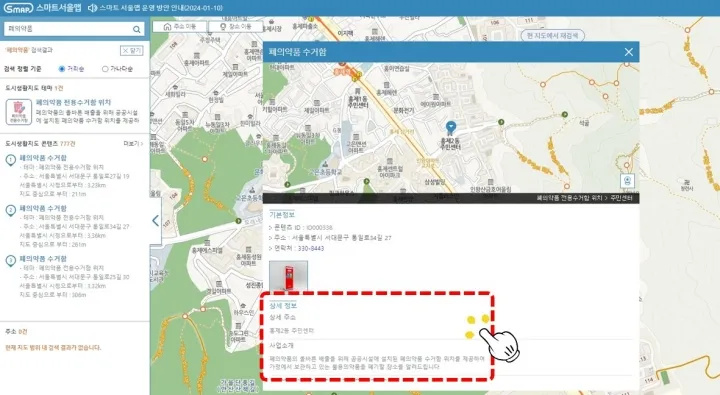The width and height of the screenshot is (720, 395).
Task: Click the contact number 330-8443
Action: (311, 248)
